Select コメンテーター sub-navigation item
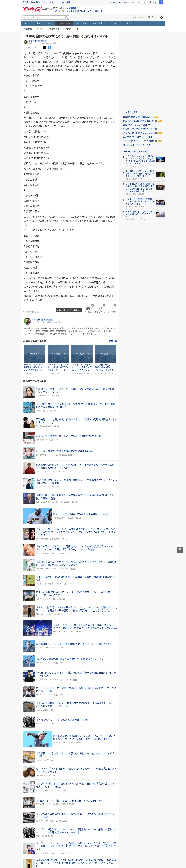This screenshot has width=186, height=868. [73, 29]
